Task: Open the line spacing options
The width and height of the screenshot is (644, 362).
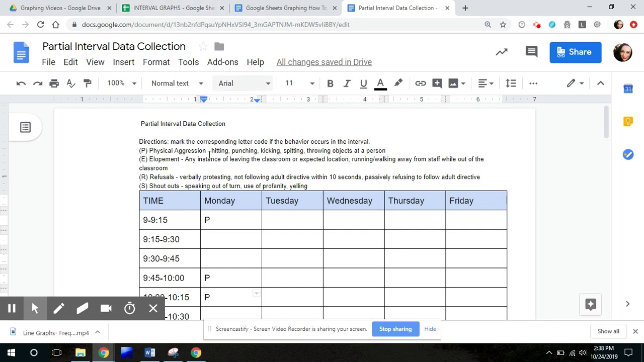Action: coord(511,83)
